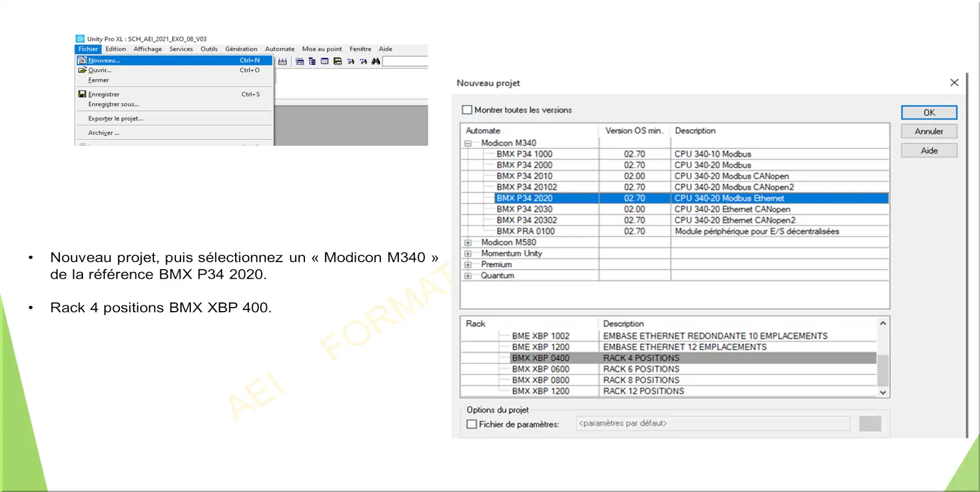This screenshot has height=492, width=980.
Task: Open the Affichage menu
Action: (148, 49)
